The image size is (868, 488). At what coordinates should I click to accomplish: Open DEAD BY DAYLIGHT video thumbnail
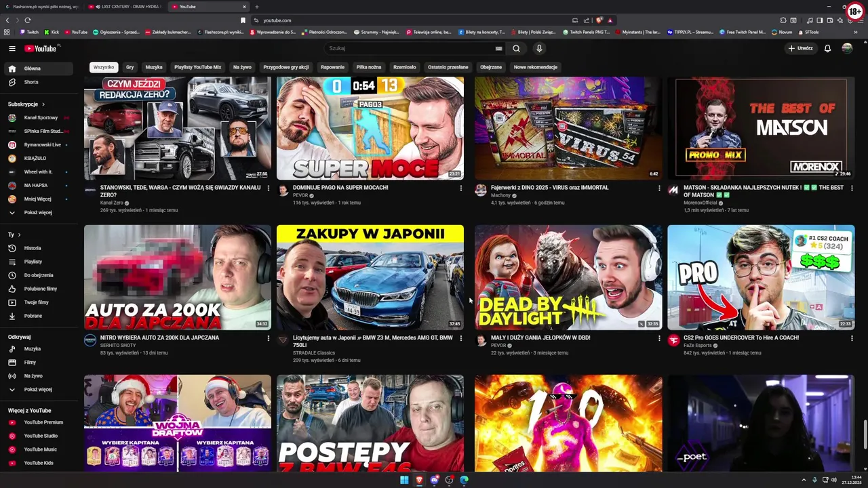point(568,277)
